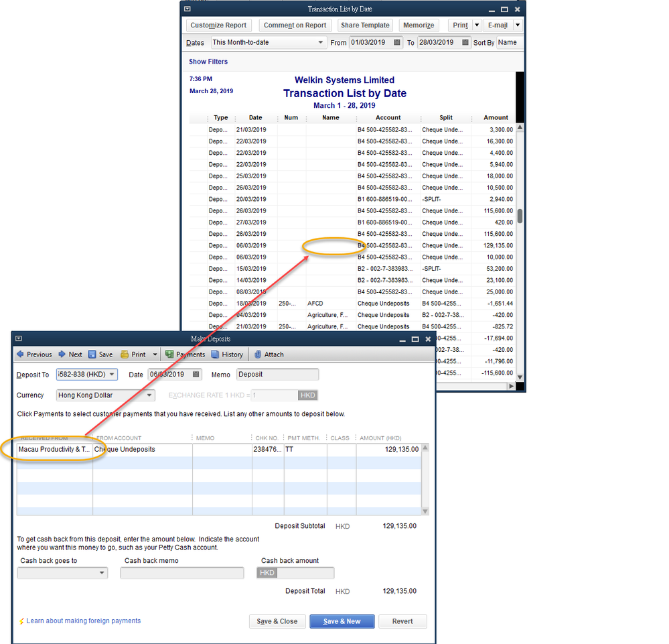Open Learn about making foreign payments link
Image resolution: width=669 pixels, height=644 pixels.
click(x=84, y=621)
